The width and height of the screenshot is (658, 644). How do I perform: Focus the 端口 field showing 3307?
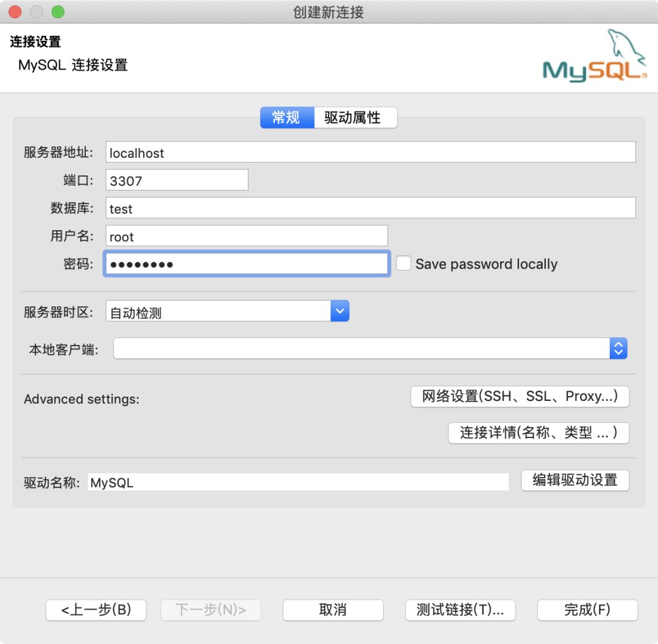[177, 180]
